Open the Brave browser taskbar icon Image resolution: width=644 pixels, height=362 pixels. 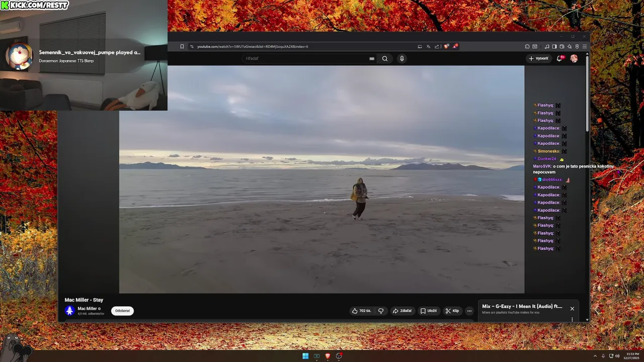[328, 356]
